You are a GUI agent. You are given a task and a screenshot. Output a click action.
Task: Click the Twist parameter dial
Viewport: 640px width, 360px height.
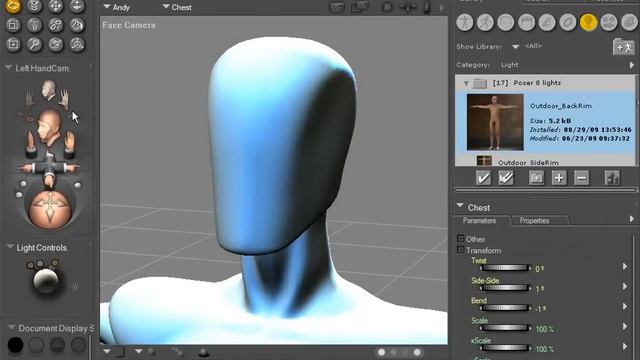[505, 268]
